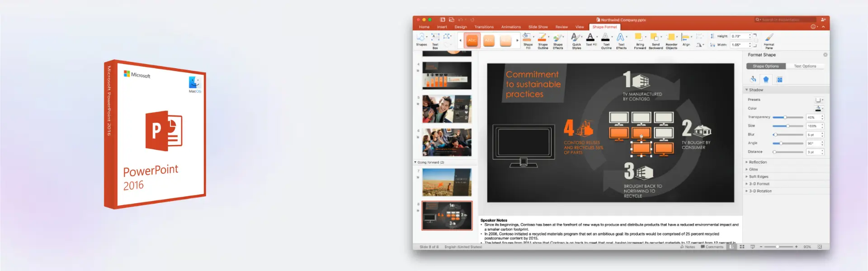The image size is (868, 271).
Task: Select the second Abc shape style
Action: [489, 41]
